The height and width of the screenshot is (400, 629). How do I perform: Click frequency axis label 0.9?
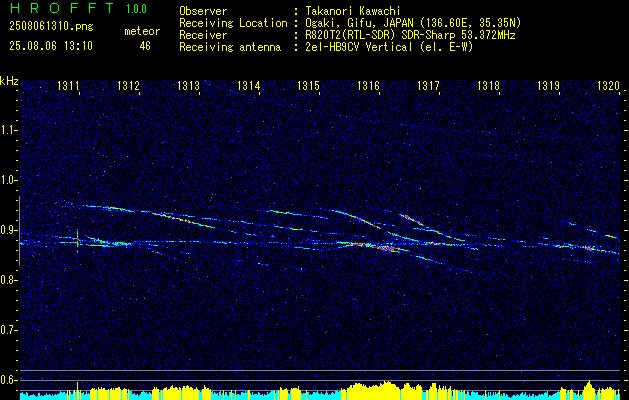coord(8,230)
